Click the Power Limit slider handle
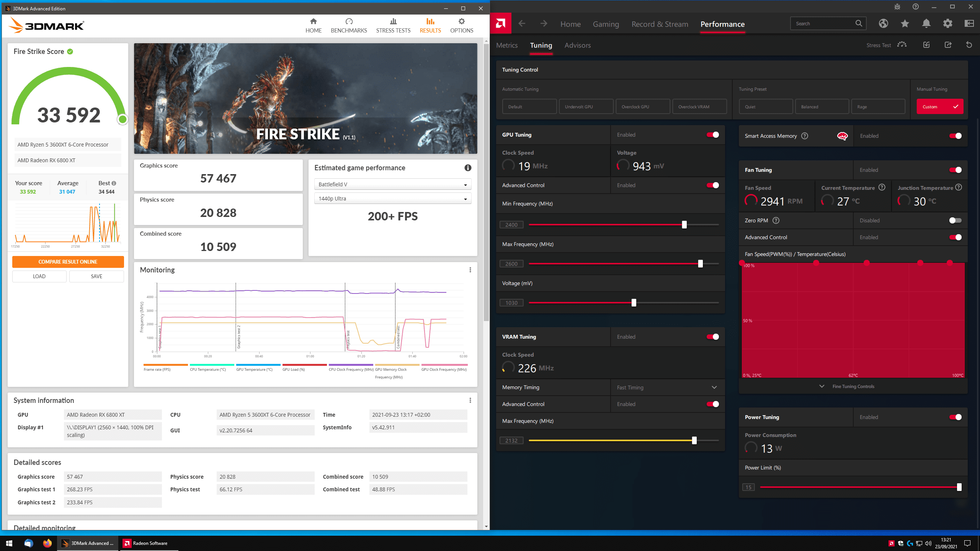The height and width of the screenshot is (551, 980). point(959,487)
